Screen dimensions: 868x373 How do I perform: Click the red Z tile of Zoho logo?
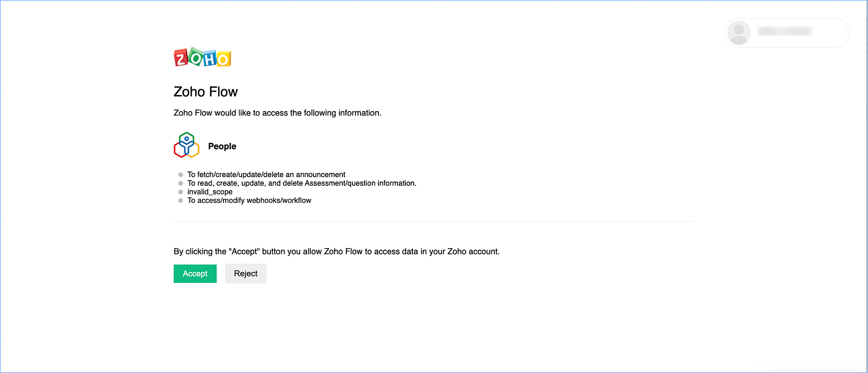click(x=181, y=58)
